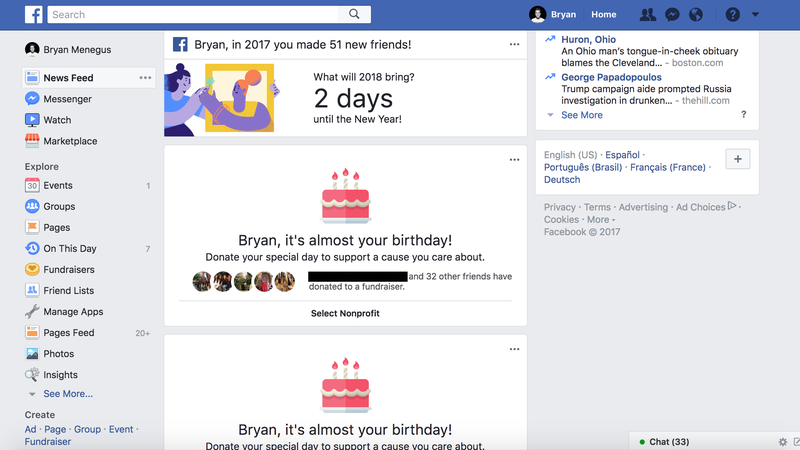The height and width of the screenshot is (450, 800).
Task: Click the Facebook logo in top bar
Action: click(34, 14)
